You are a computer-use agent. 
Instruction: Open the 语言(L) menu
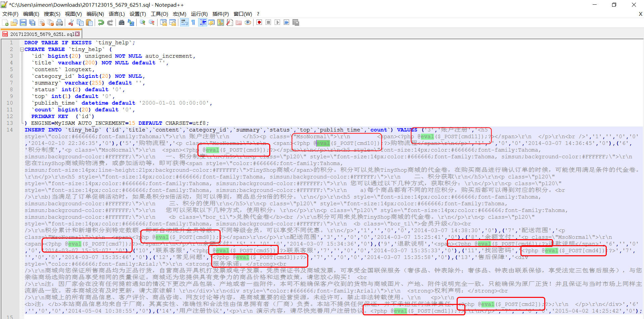tap(117, 14)
